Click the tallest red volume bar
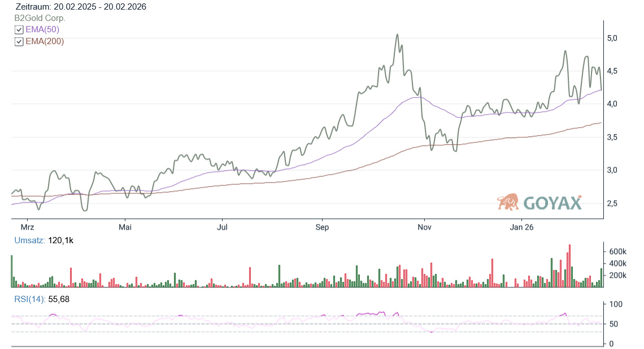 click(x=569, y=266)
